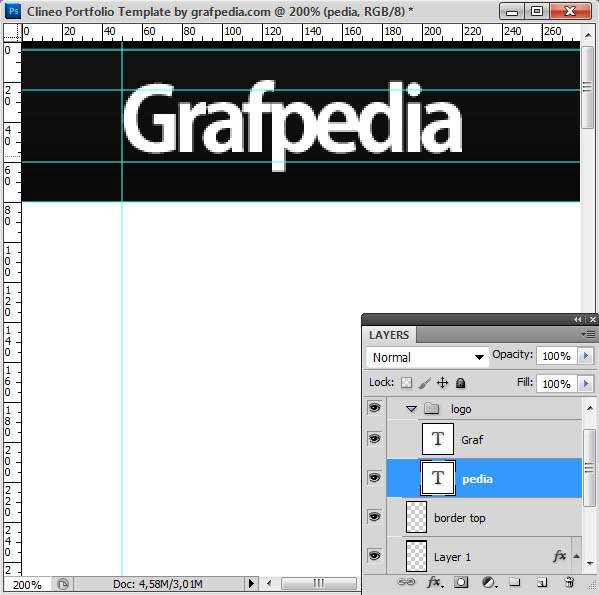Click Layers panel scroll up arrow
The width and height of the screenshot is (599, 595).
589,408
